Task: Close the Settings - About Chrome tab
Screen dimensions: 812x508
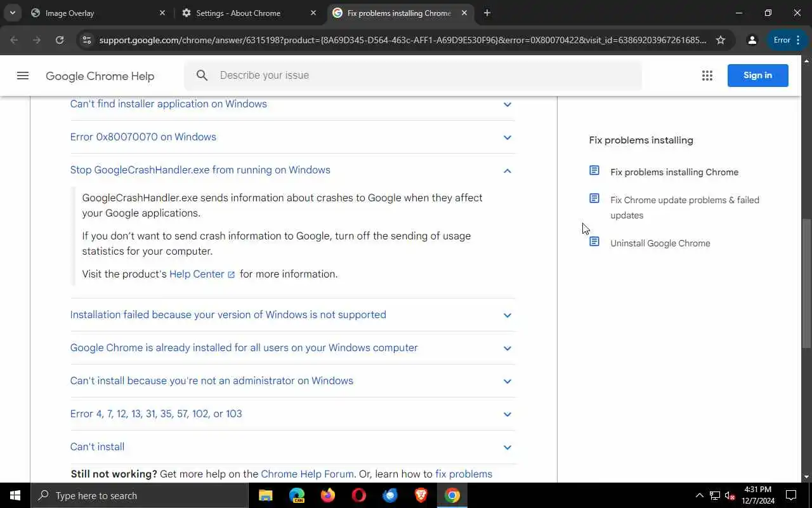Action: 313,13
